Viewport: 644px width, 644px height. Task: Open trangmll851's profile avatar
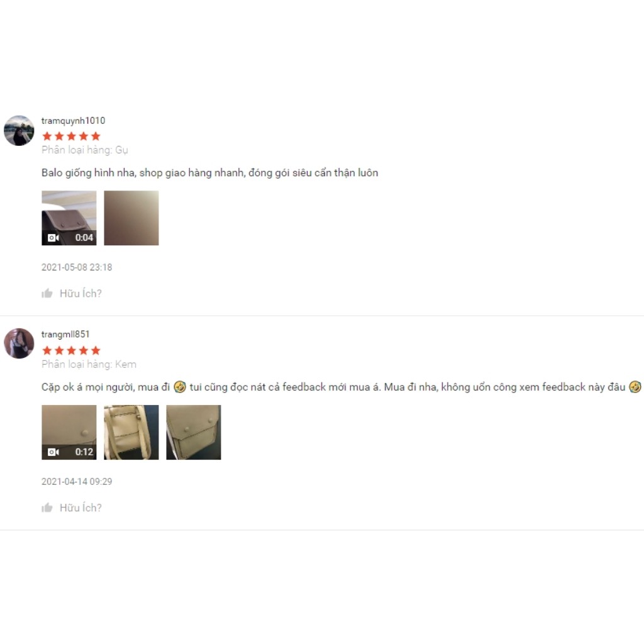pos(19,343)
